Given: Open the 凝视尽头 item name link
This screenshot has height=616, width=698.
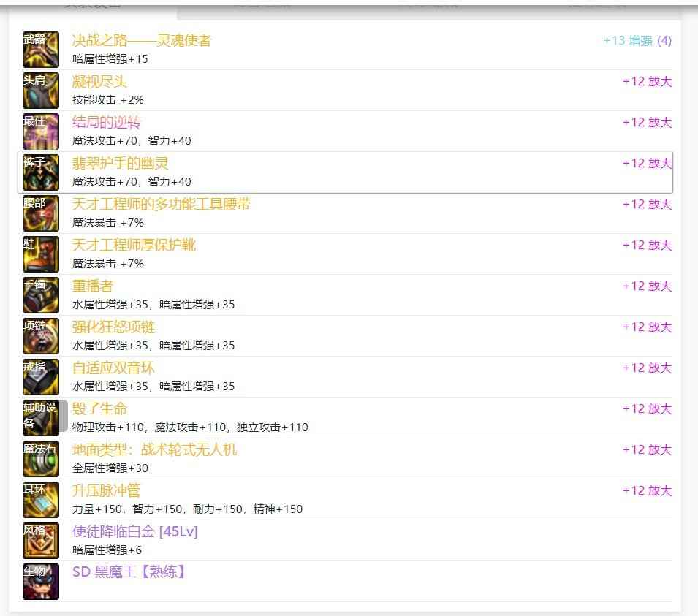Looking at the screenshot, I should [x=99, y=82].
